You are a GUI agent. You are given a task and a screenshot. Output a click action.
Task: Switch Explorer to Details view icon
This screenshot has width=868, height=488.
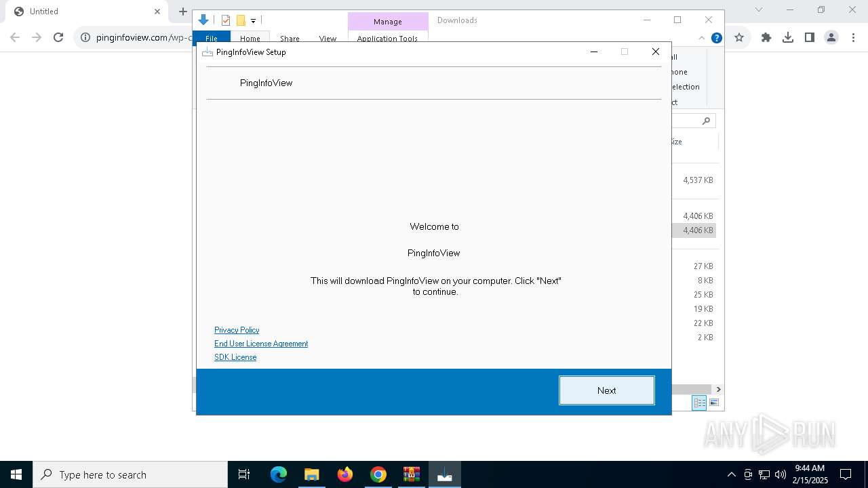[699, 403]
